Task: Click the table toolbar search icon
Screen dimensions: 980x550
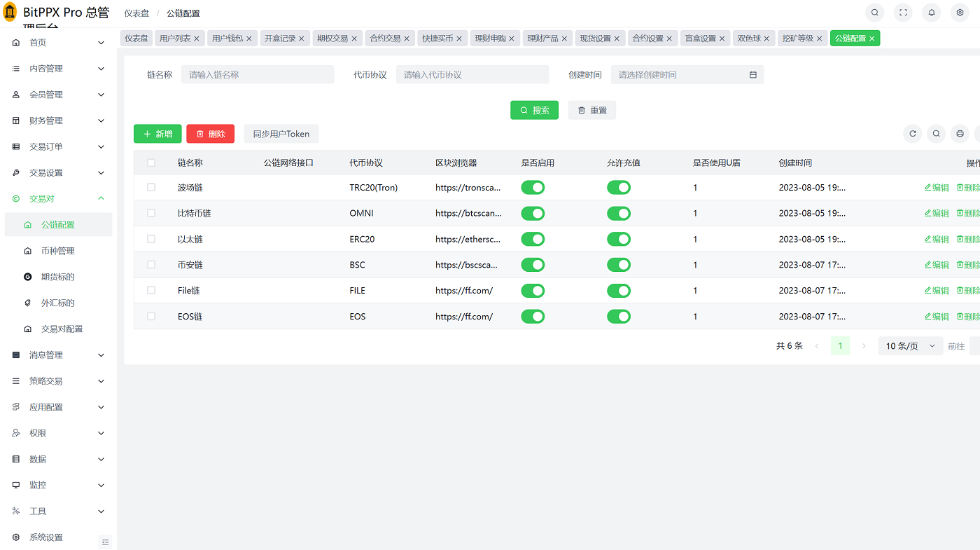Action: pyautogui.click(x=936, y=134)
